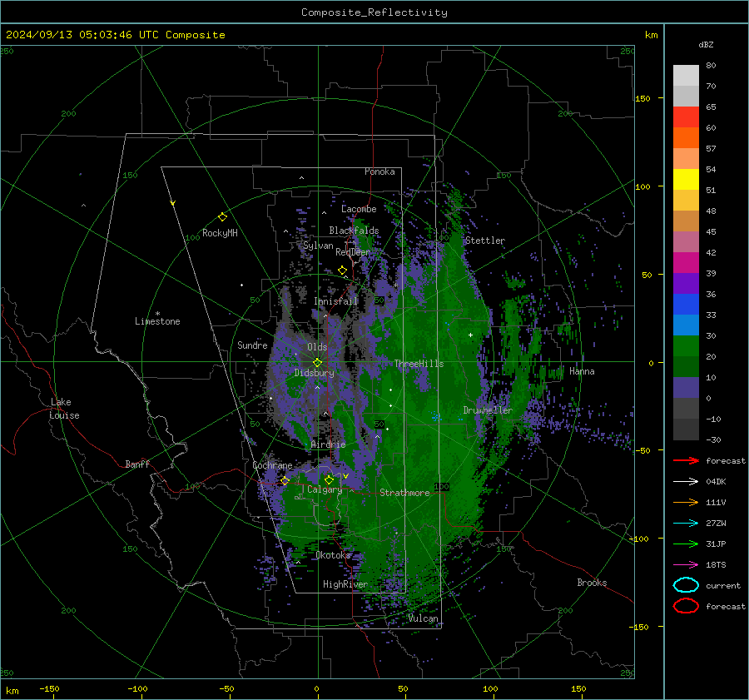Click the Airdrie city label
This screenshot has width=749, height=700.
click(328, 444)
